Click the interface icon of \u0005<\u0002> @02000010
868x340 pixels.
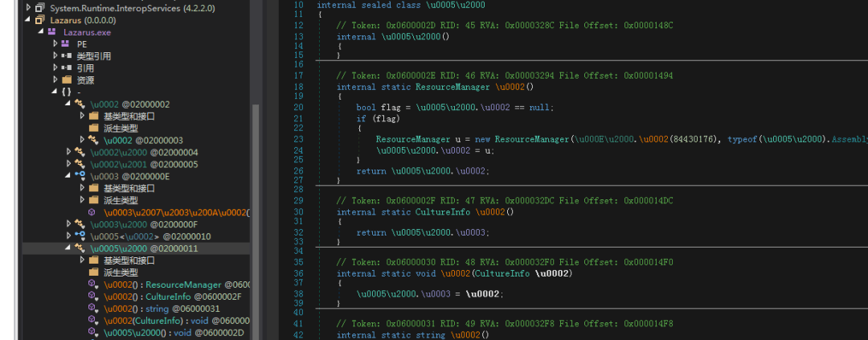(80, 236)
